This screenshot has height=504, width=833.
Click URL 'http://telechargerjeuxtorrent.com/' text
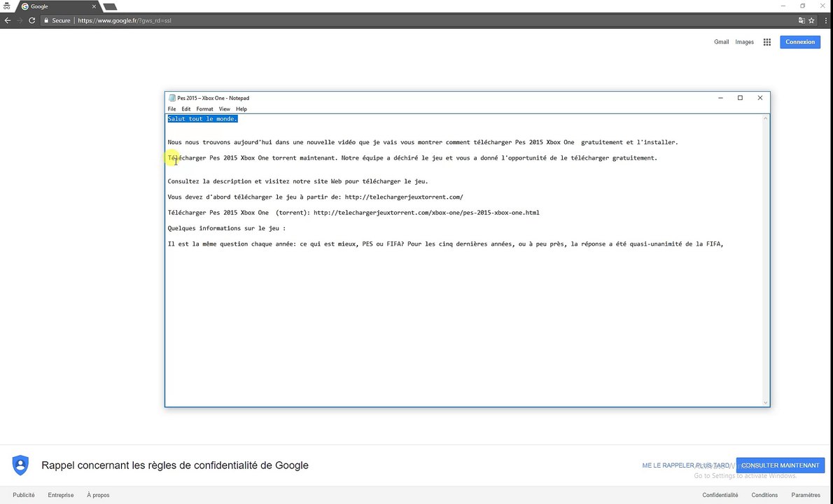tap(404, 197)
